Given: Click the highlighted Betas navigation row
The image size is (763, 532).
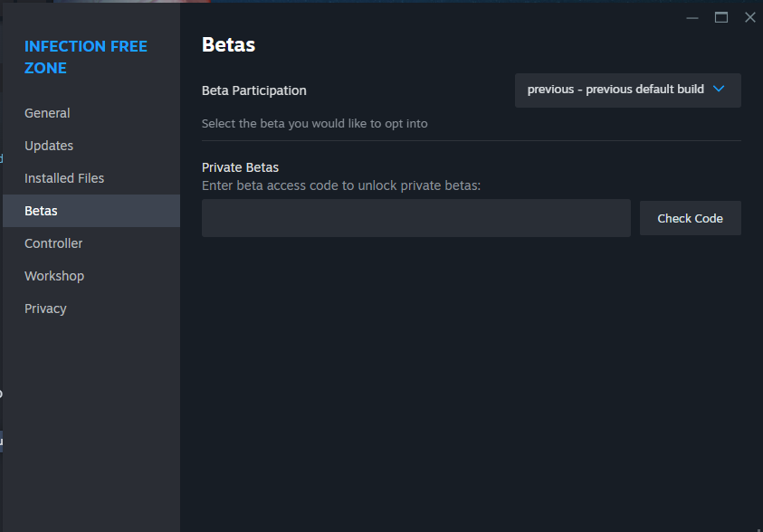Looking at the screenshot, I should pos(91,210).
